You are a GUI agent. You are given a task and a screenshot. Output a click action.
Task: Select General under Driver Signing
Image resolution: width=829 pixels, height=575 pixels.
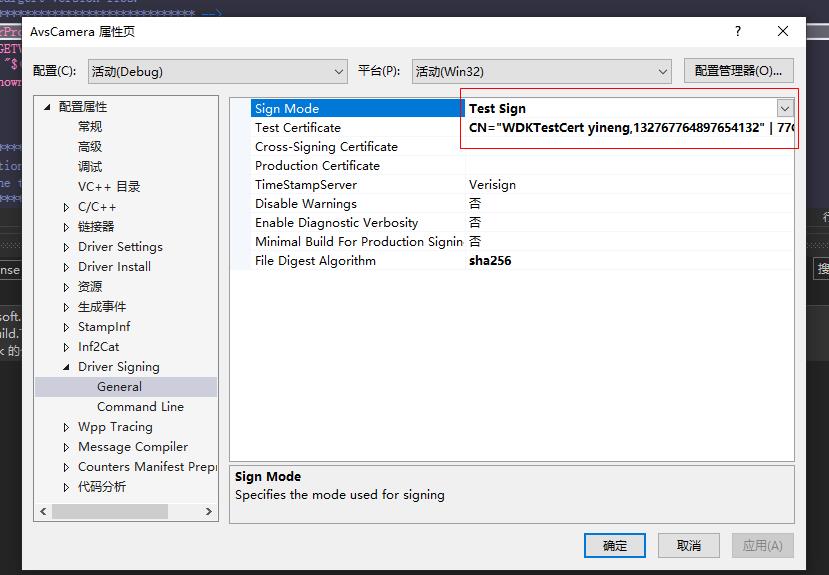(119, 387)
